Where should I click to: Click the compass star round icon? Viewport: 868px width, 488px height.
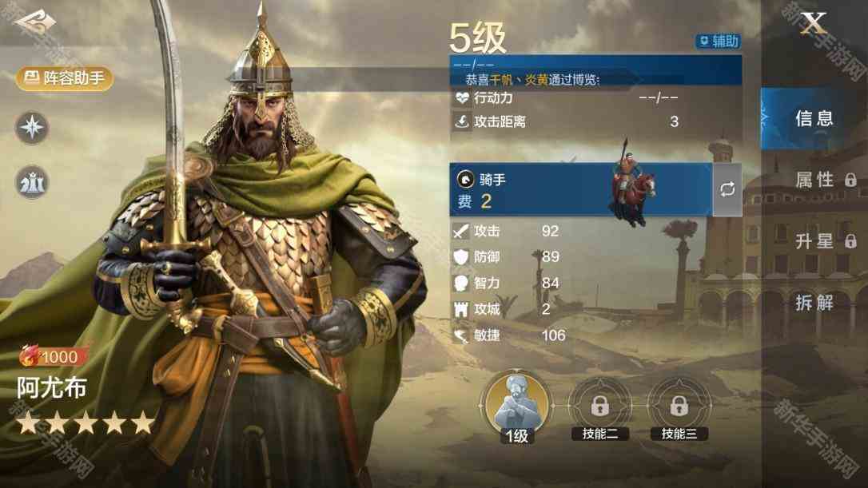pos(31,127)
